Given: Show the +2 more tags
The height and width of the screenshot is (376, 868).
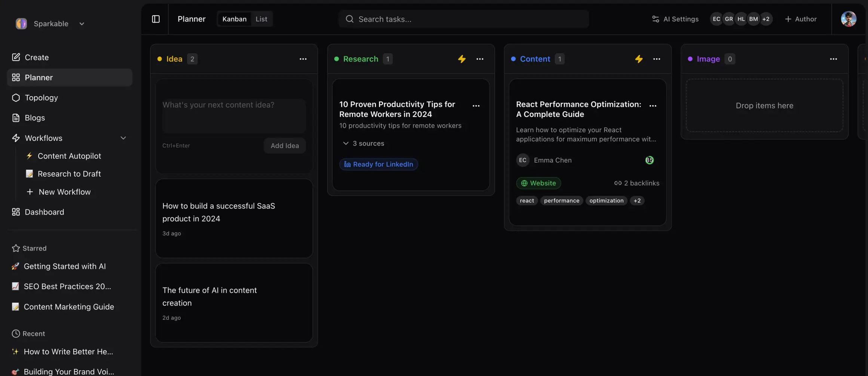Looking at the screenshot, I should 637,201.
